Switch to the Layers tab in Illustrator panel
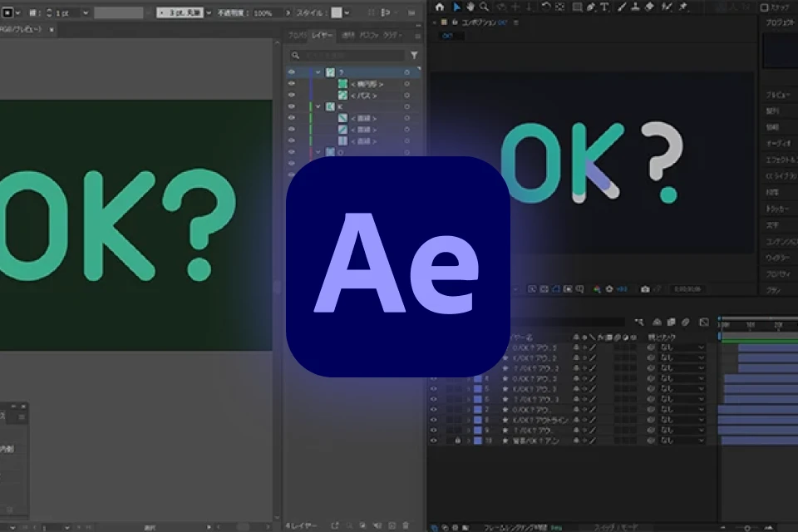 coord(323,35)
